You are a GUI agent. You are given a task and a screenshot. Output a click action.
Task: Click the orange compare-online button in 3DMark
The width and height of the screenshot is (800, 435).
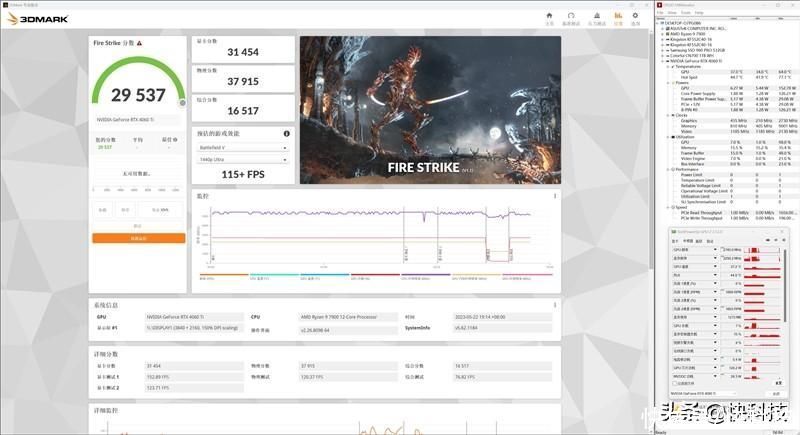[x=139, y=238]
